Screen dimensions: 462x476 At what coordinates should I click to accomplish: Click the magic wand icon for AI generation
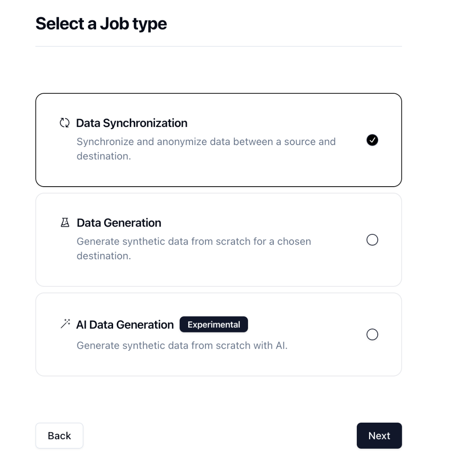[65, 324]
